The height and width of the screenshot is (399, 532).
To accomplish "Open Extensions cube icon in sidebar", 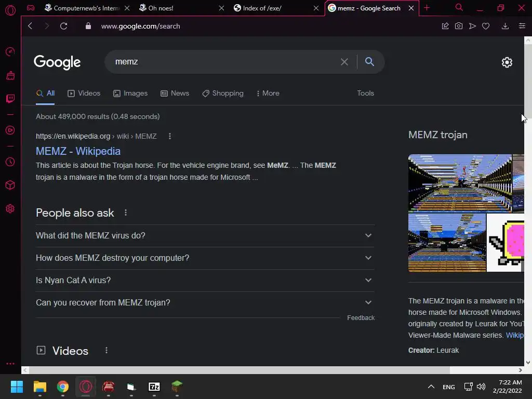I will pyautogui.click(x=10, y=185).
